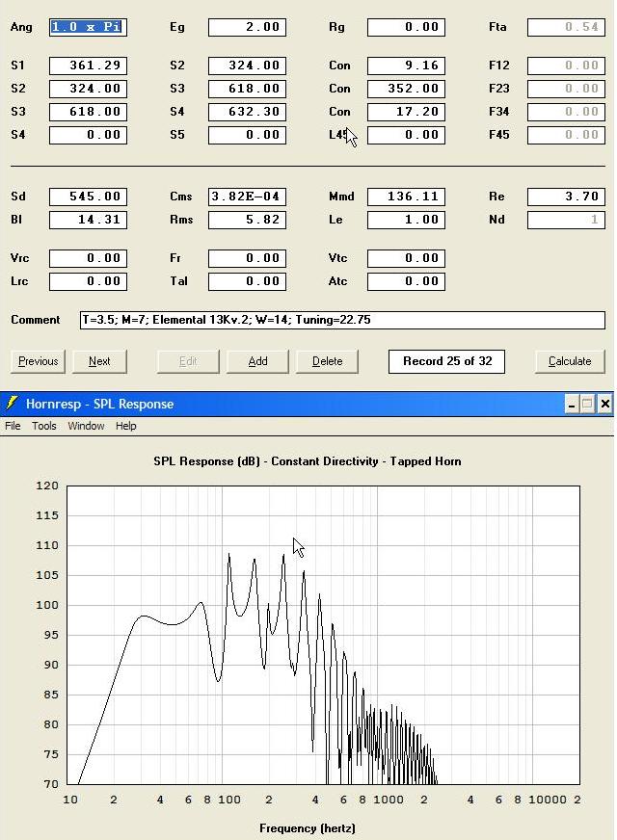Click the S5 input field
Screen dimensions: 617x840
247,135
